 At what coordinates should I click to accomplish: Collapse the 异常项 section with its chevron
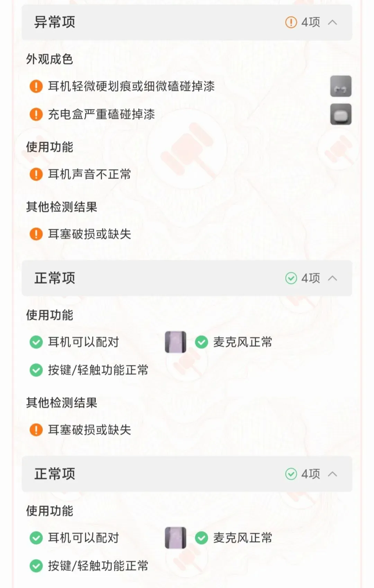click(x=332, y=23)
